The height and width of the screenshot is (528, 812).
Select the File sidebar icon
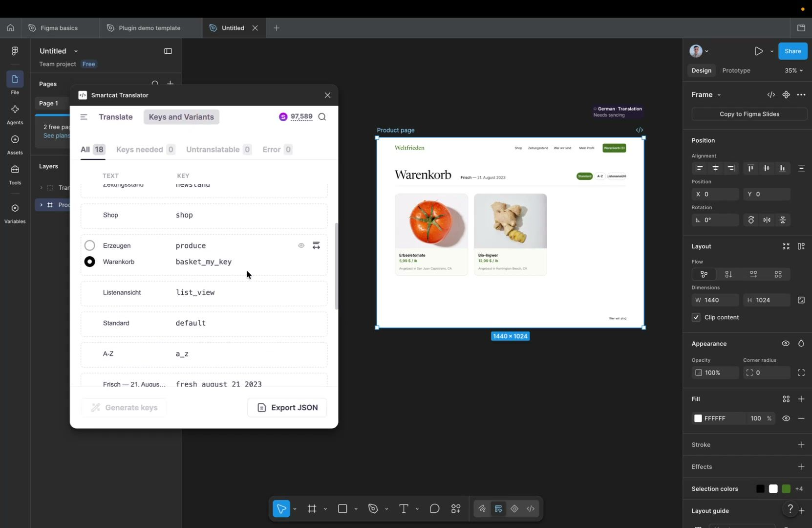[x=15, y=79]
